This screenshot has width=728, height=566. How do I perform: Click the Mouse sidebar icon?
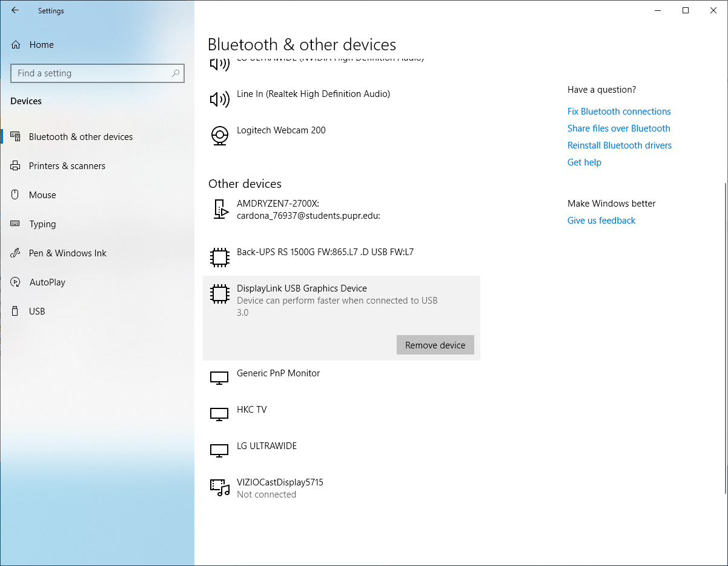click(16, 195)
